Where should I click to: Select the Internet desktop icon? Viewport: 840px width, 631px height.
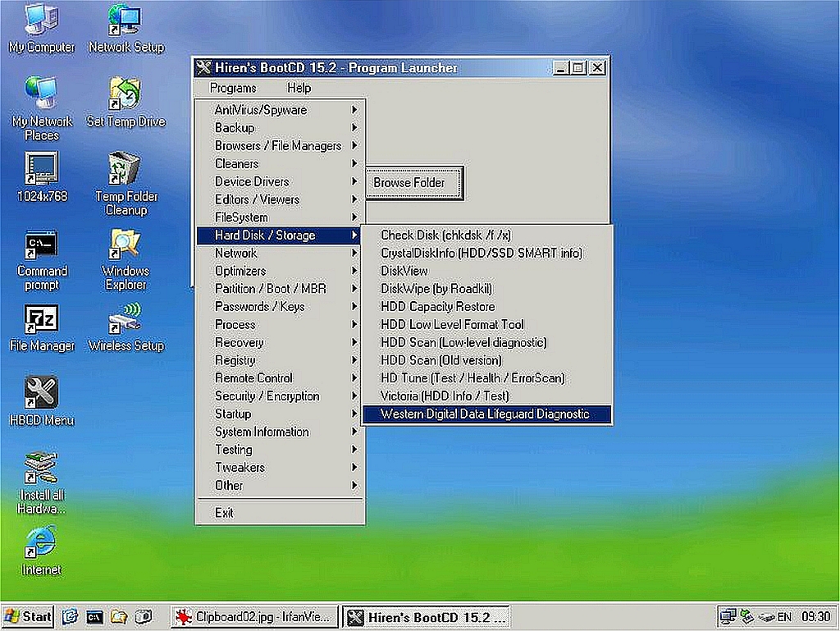click(x=42, y=551)
